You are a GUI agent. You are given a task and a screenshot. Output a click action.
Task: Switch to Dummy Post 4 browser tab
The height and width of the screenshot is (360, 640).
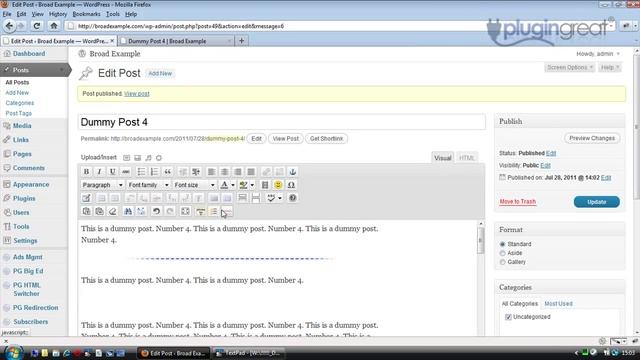point(176,41)
